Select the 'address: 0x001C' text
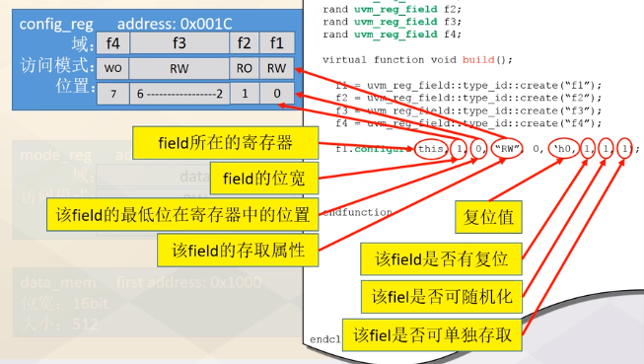 tap(175, 24)
